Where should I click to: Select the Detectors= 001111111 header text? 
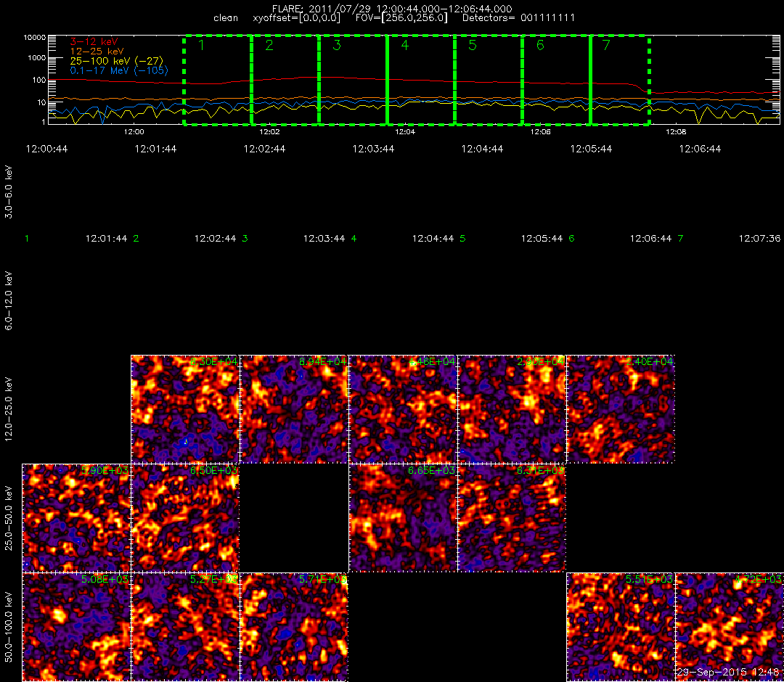click(x=518, y=18)
